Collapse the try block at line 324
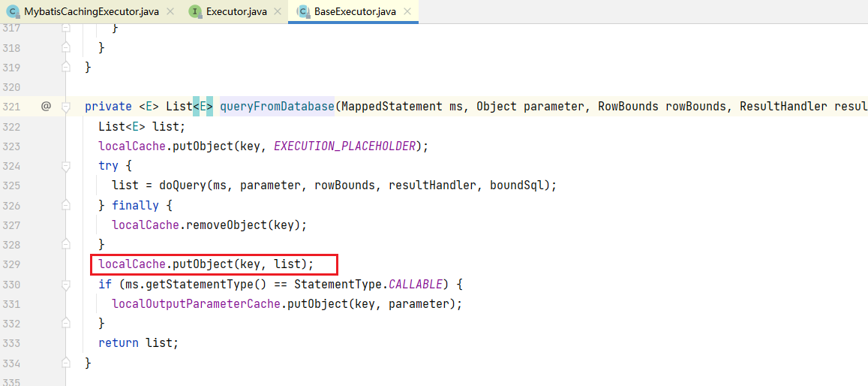This screenshot has width=868, height=386. [66, 166]
